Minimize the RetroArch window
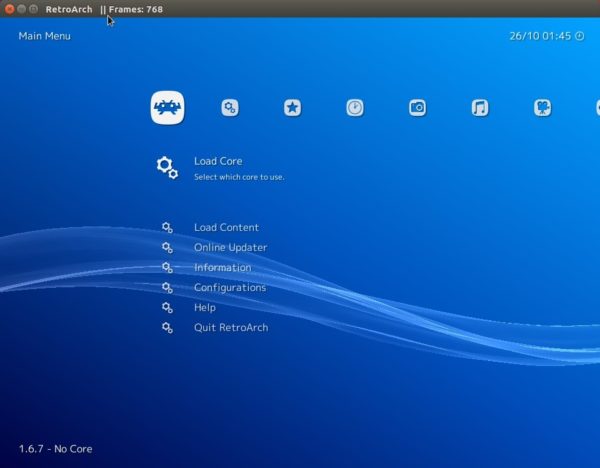This screenshot has height=468, width=600. pyautogui.click(x=21, y=9)
